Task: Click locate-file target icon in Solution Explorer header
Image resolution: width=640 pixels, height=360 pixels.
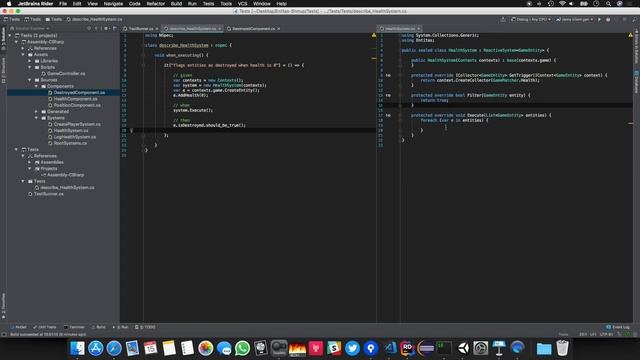Action: [x=89, y=29]
